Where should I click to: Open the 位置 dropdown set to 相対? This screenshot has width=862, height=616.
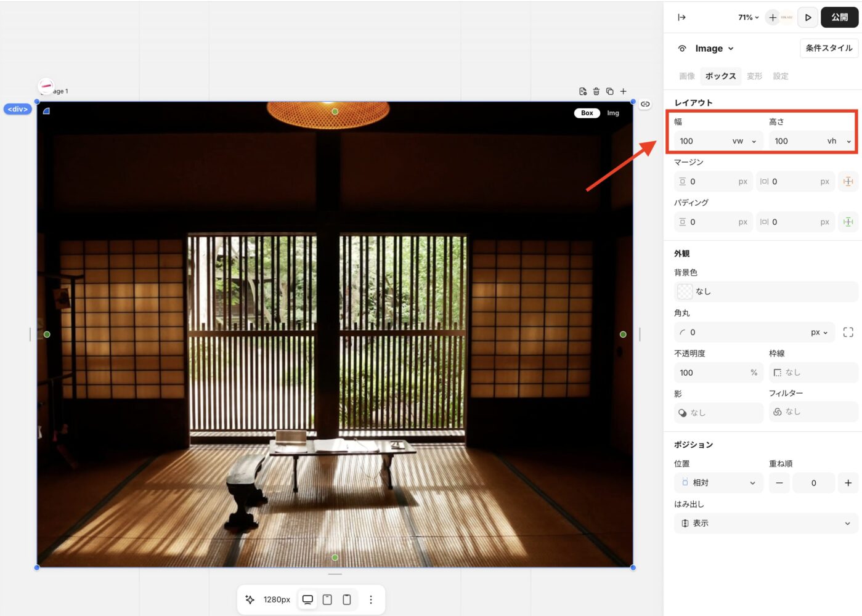pos(718,483)
